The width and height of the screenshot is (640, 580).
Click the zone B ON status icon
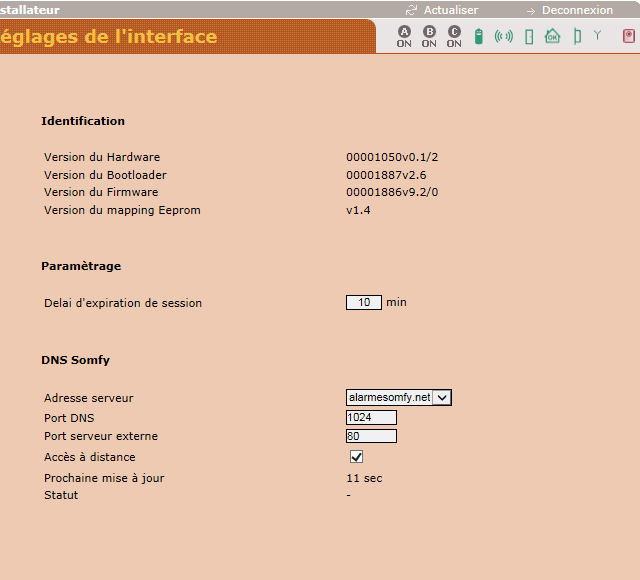pos(429,37)
